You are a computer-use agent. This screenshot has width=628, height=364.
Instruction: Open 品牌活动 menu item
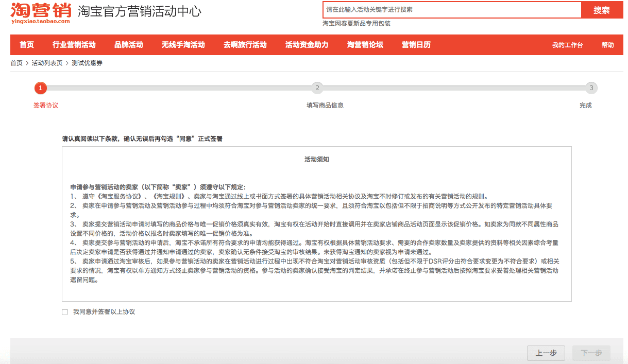pos(129,45)
